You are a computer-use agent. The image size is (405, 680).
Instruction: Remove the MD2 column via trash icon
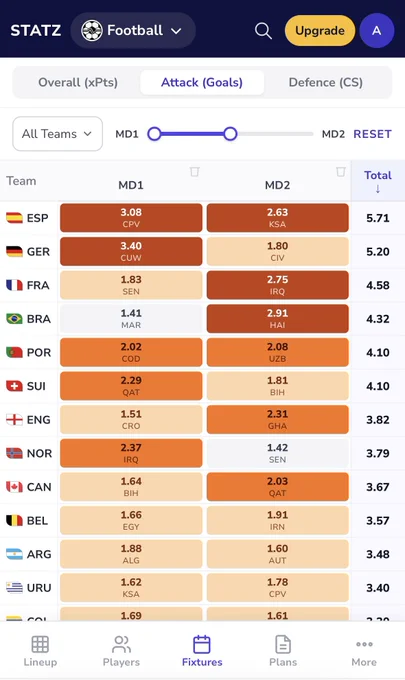tap(341, 172)
